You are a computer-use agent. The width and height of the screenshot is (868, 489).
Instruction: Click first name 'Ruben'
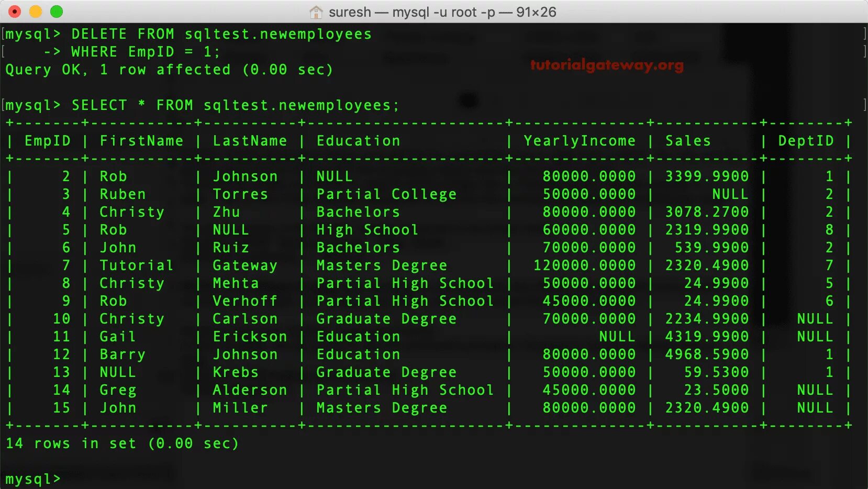click(x=123, y=194)
